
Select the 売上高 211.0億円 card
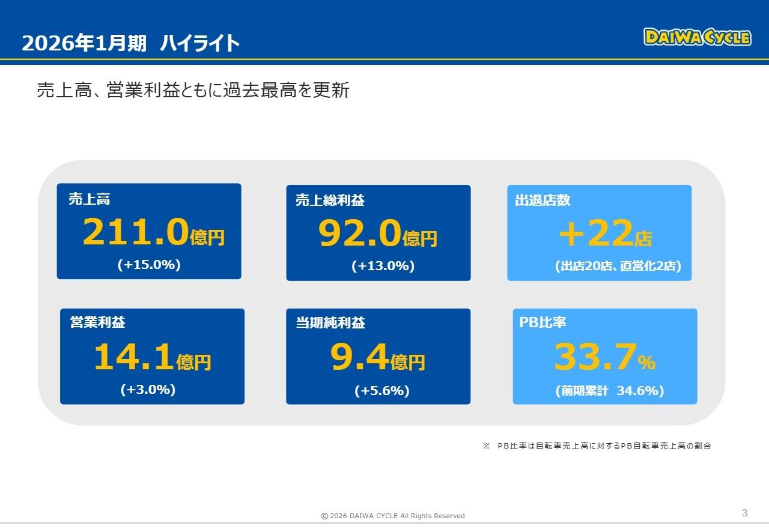(149, 231)
